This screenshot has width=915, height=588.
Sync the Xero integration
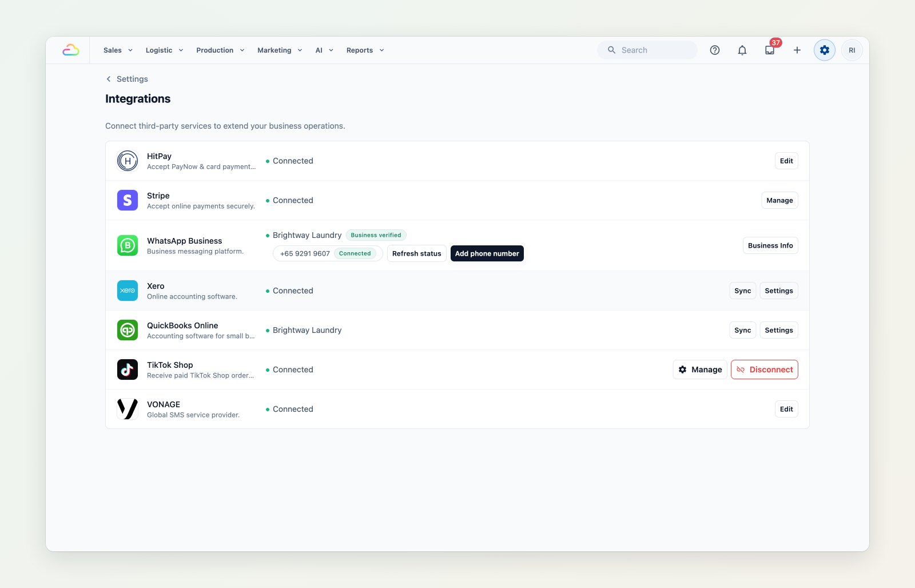[743, 291]
